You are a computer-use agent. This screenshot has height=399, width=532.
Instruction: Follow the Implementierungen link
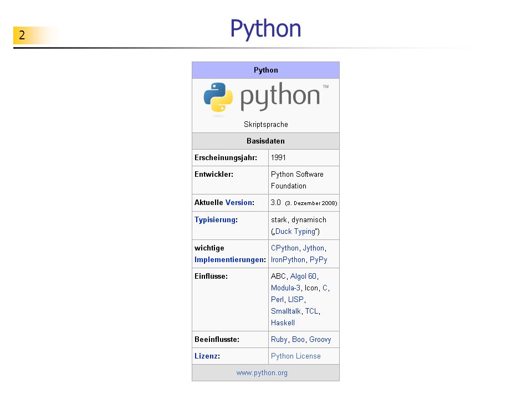pos(229,259)
